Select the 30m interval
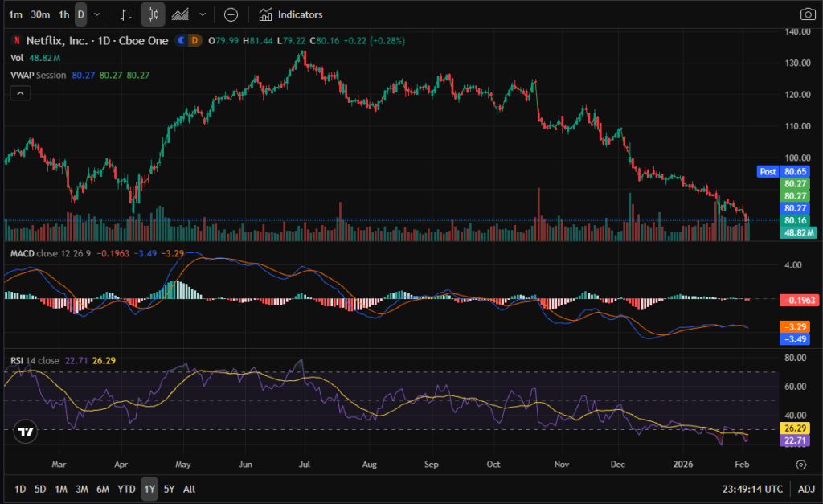Viewport: 823px width, 504px height. 39,14
